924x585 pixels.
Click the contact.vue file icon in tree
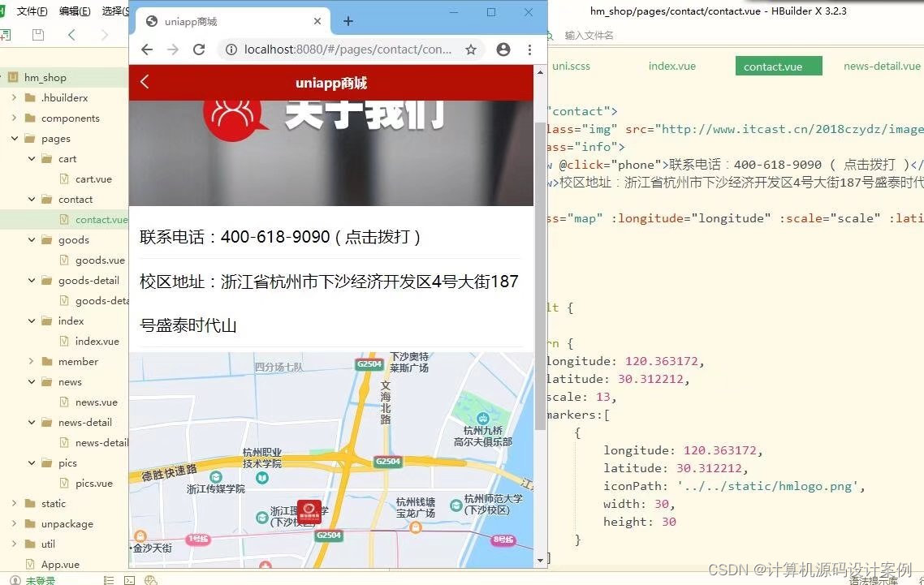(64, 219)
